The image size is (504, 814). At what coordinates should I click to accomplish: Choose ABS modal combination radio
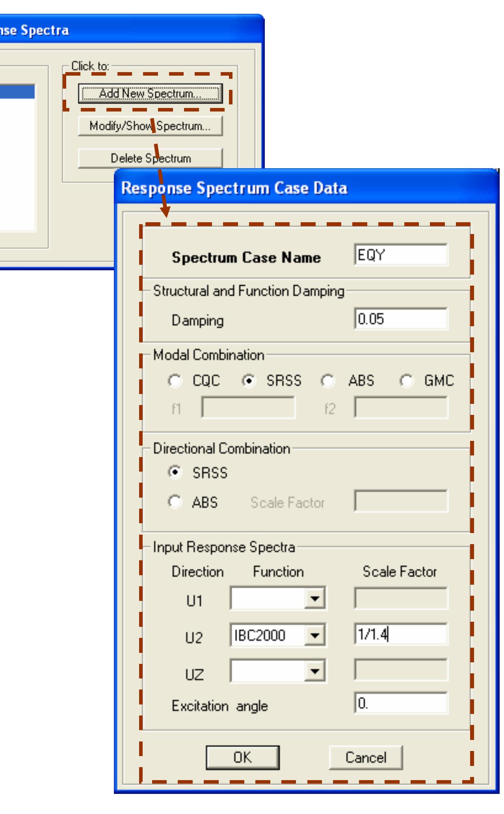click(x=327, y=381)
